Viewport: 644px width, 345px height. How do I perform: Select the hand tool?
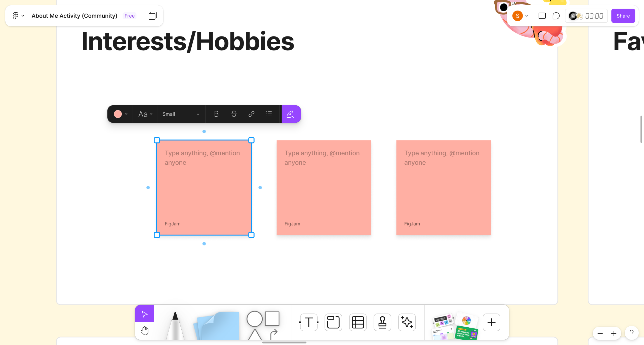coord(144,331)
